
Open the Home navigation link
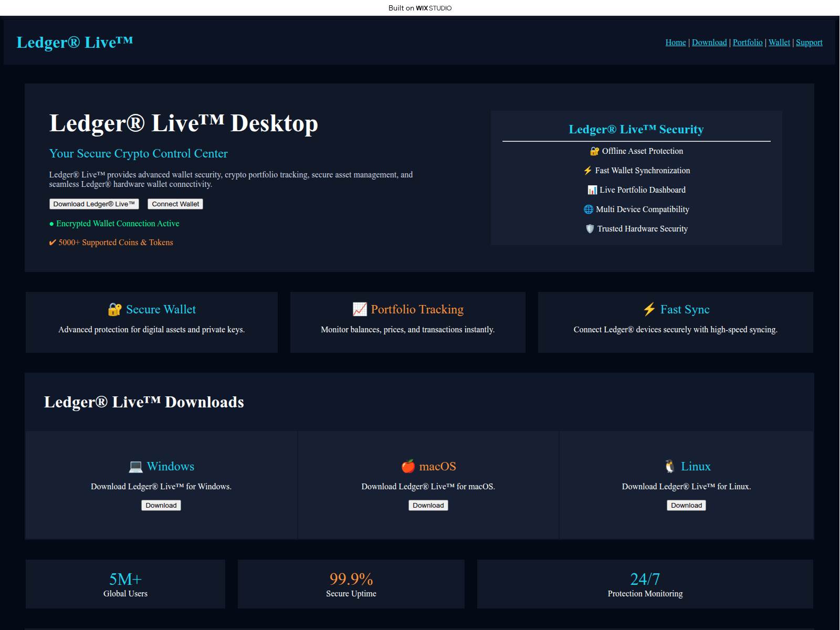(676, 43)
